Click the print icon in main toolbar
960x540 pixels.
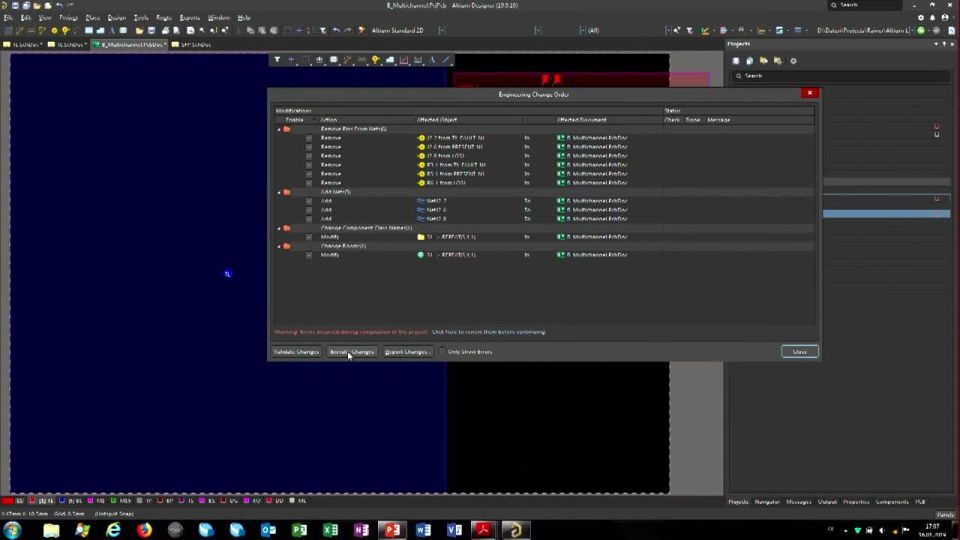165,30
